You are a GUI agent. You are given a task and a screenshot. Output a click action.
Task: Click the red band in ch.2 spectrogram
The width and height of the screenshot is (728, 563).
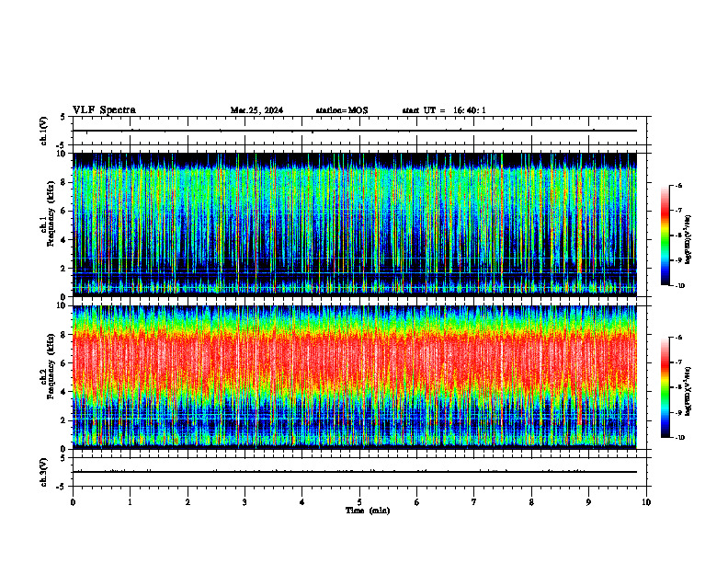(355, 362)
